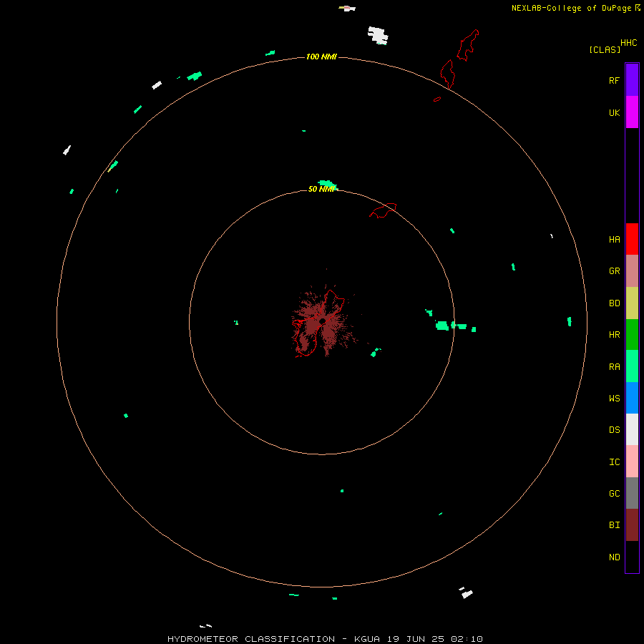Click the green rain echo at 50 NMI label
The height and width of the screenshot is (644, 644).
point(327,184)
